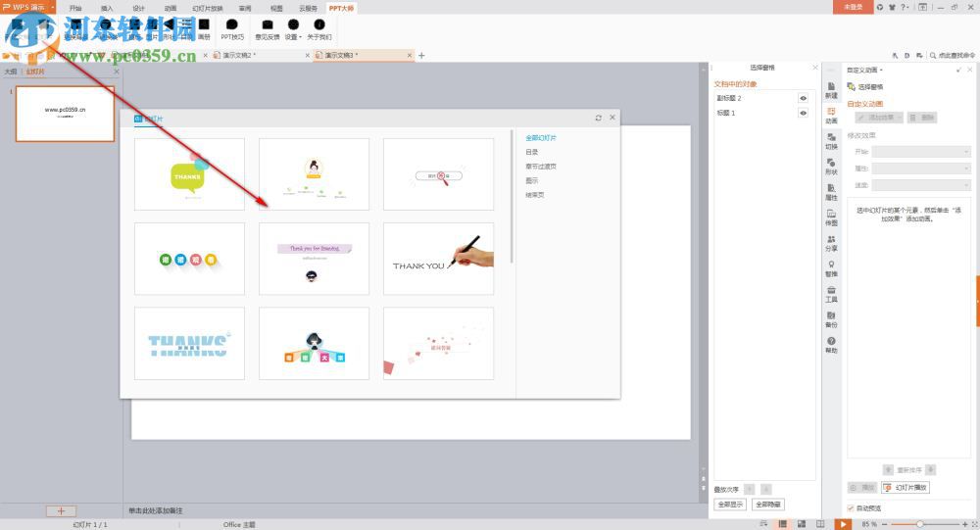Switch to reading view icon

(820, 524)
